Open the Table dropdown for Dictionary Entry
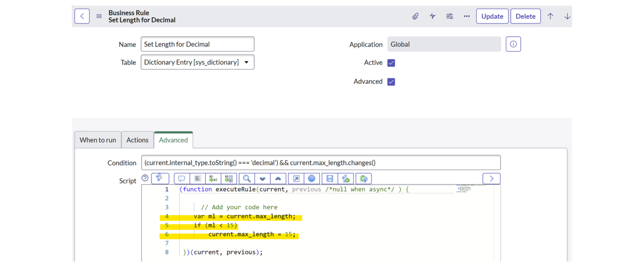Viewport: 644px width, 267px height. click(247, 62)
